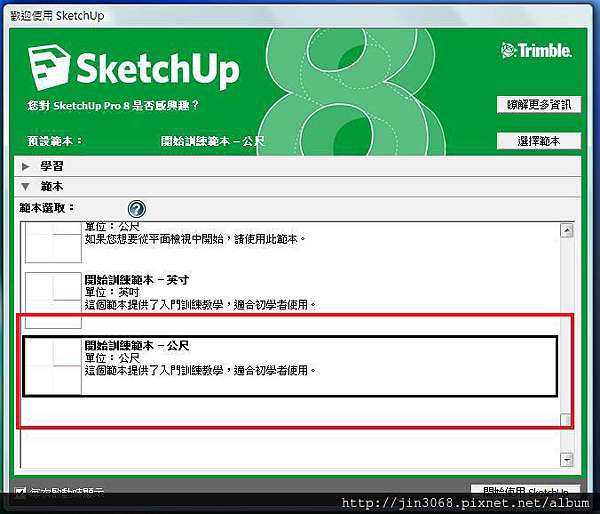
Task: Collapse the 範本 section
Action: click(x=26, y=186)
